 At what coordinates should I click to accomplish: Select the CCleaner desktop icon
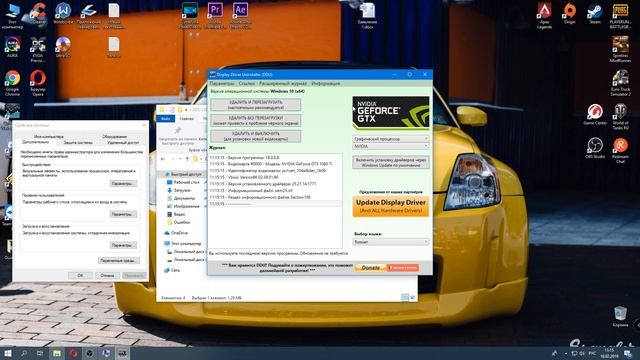38,13
